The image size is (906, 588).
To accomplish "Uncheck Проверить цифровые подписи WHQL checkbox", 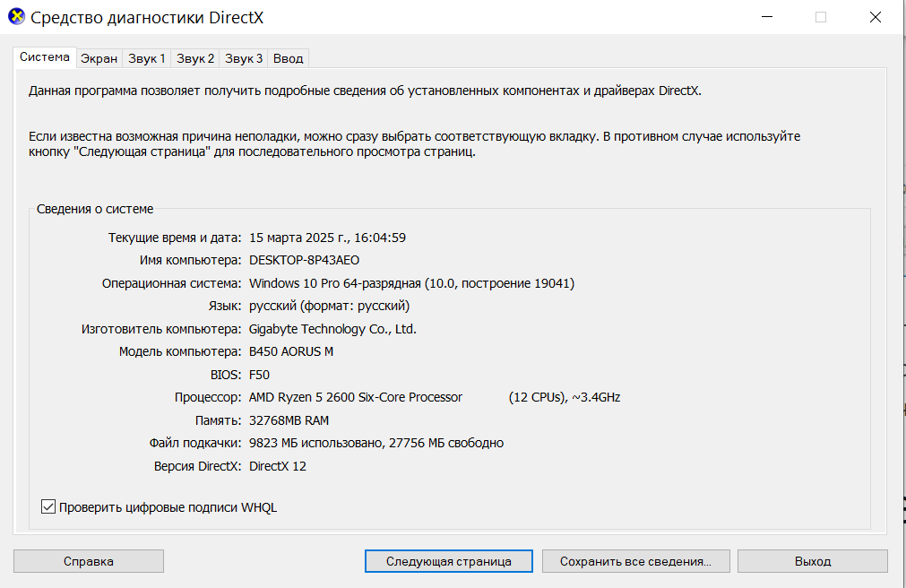I will pos(48,507).
